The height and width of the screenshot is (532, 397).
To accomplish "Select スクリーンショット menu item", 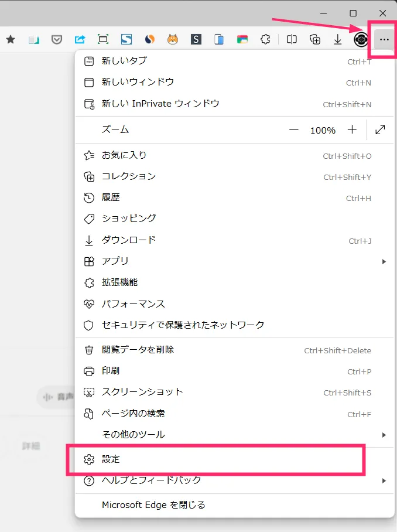I will [234, 392].
